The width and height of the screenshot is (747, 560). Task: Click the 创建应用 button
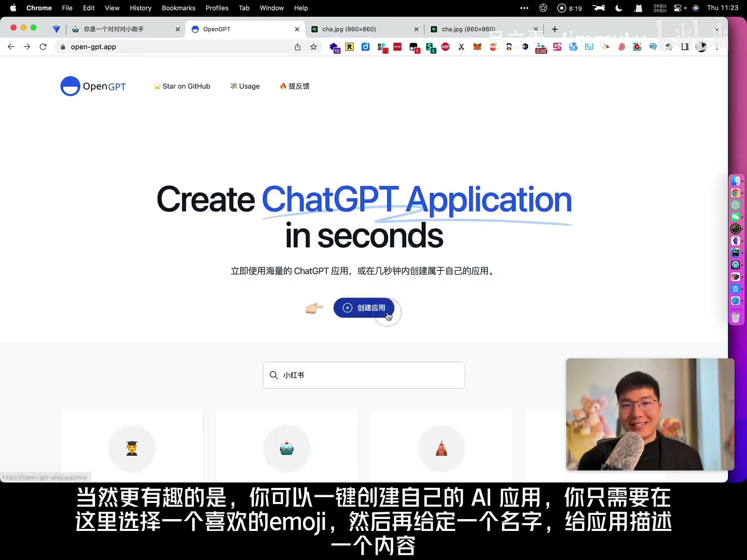coord(364,307)
